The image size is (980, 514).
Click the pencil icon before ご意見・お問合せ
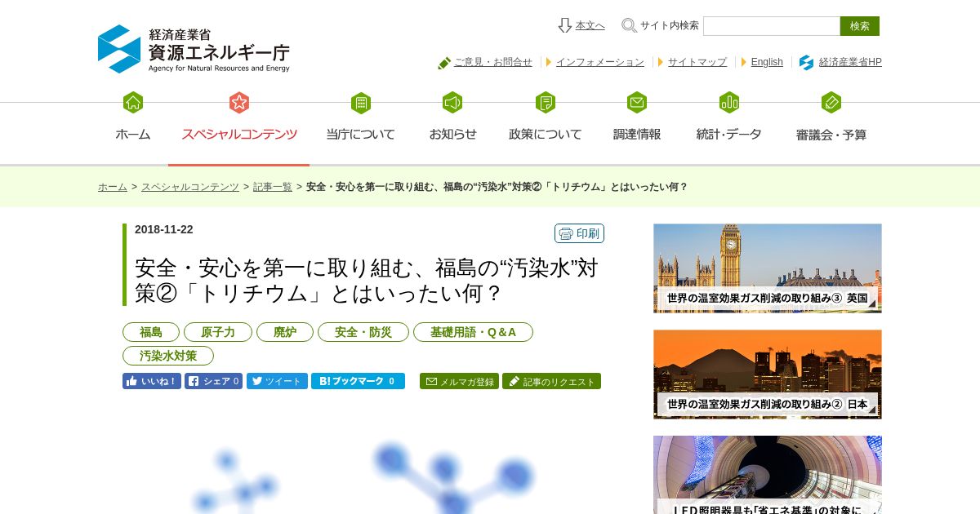(x=444, y=63)
